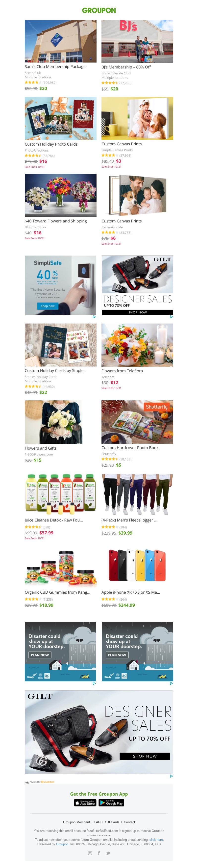Open the Contact footer link
The height and width of the screenshot is (868, 198).
pos(129,822)
